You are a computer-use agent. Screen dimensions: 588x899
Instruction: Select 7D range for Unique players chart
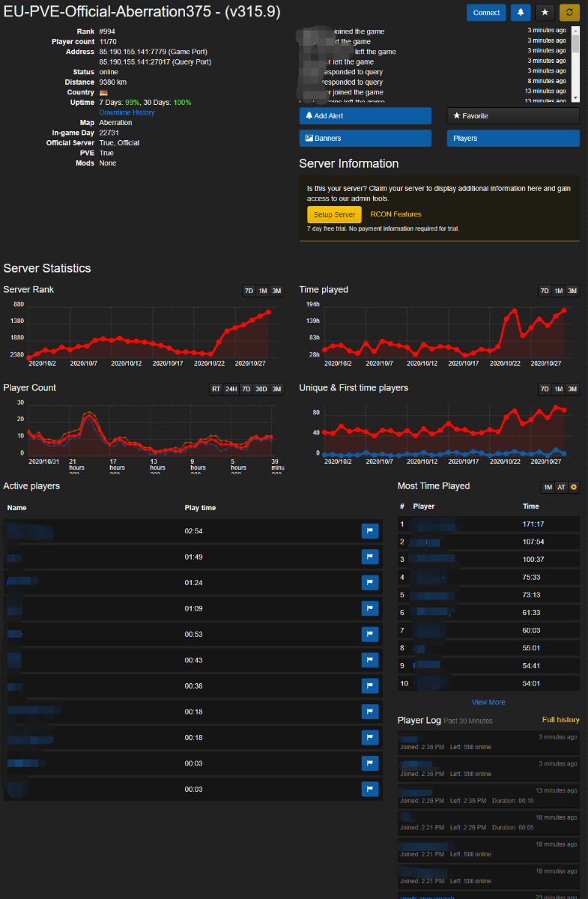(x=545, y=389)
